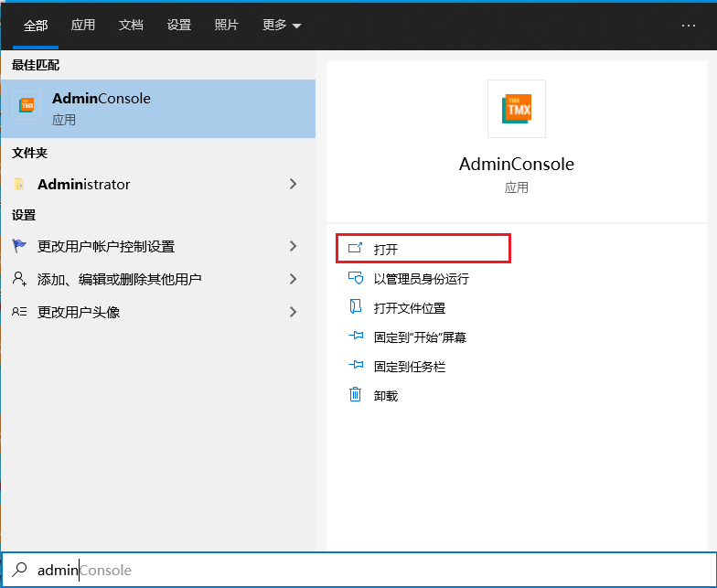The width and height of the screenshot is (717, 588).
Task: Click the magnifier icon in search bar
Action: (x=19, y=570)
